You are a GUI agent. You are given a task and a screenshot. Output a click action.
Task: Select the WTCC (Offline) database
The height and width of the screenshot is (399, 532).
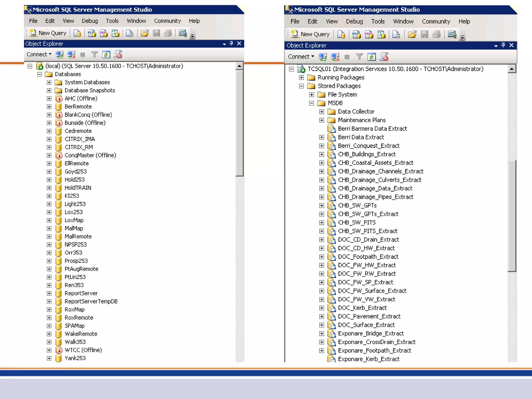(83, 350)
